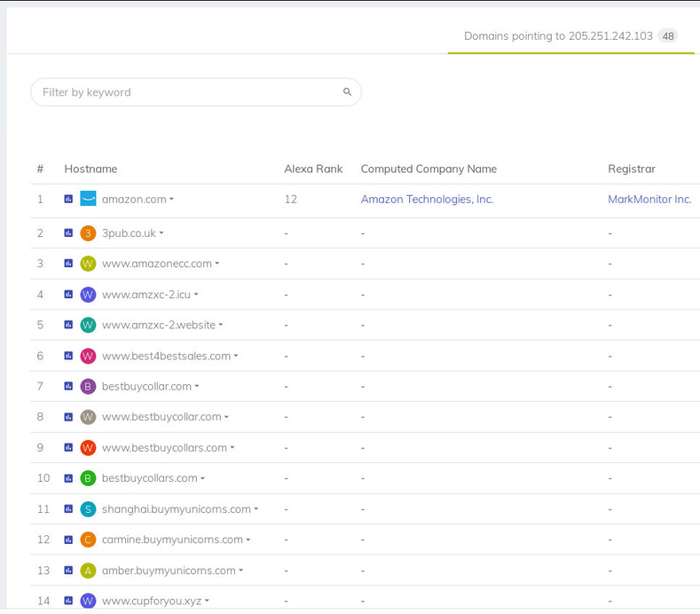This screenshot has height=614, width=700.
Task: Click the green B avatar for bestbuycollars.com
Action: [x=88, y=479]
